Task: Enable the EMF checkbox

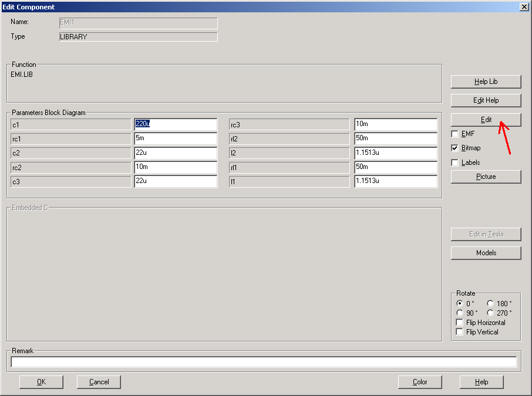Action: pyautogui.click(x=455, y=134)
